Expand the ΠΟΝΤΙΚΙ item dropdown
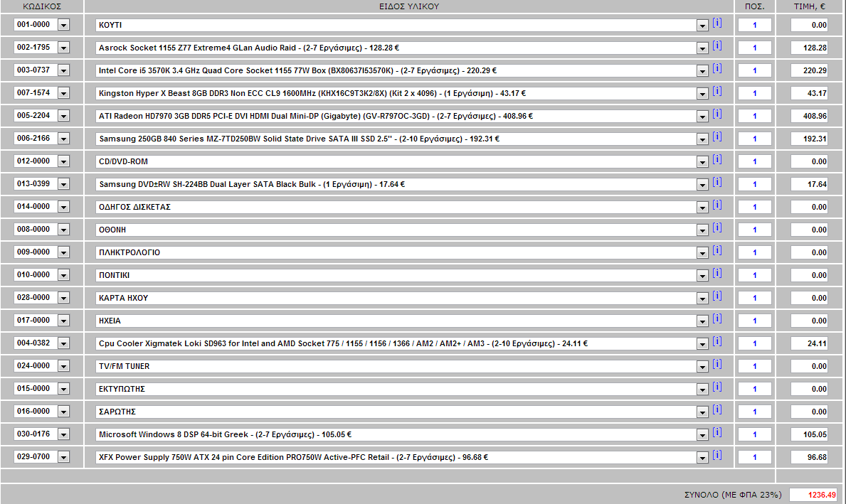 702,275
